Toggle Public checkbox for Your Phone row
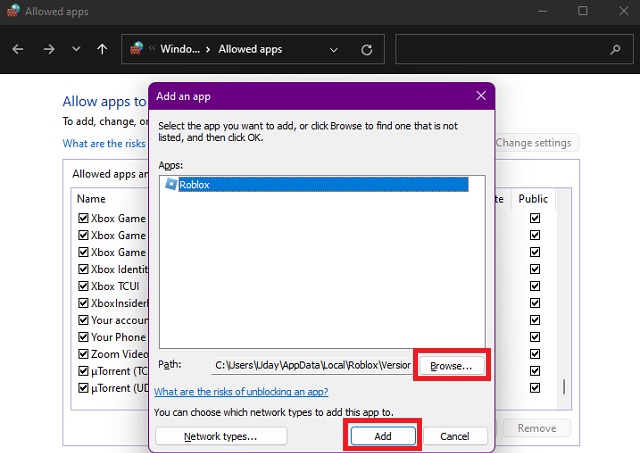 click(x=535, y=337)
